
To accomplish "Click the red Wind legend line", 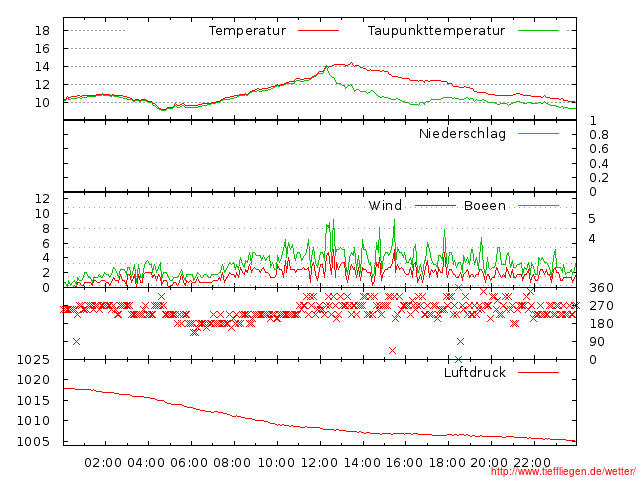I will pos(436,206).
